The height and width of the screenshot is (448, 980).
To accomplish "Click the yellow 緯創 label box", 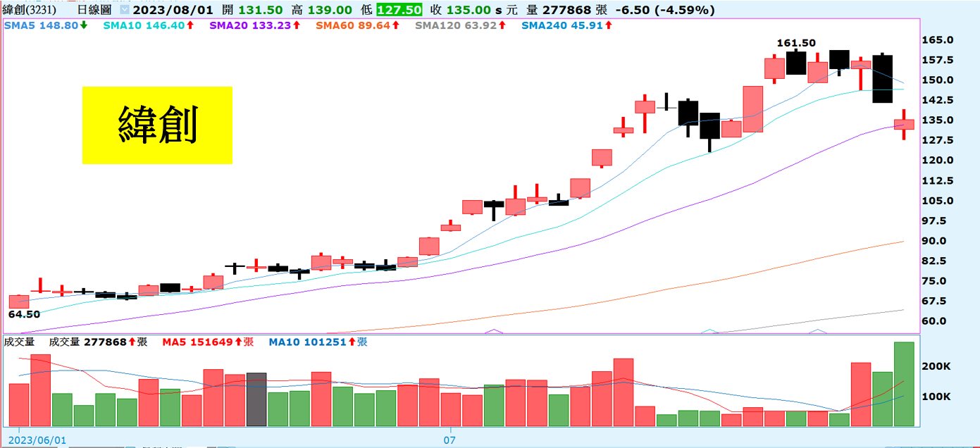I will point(157,125).
